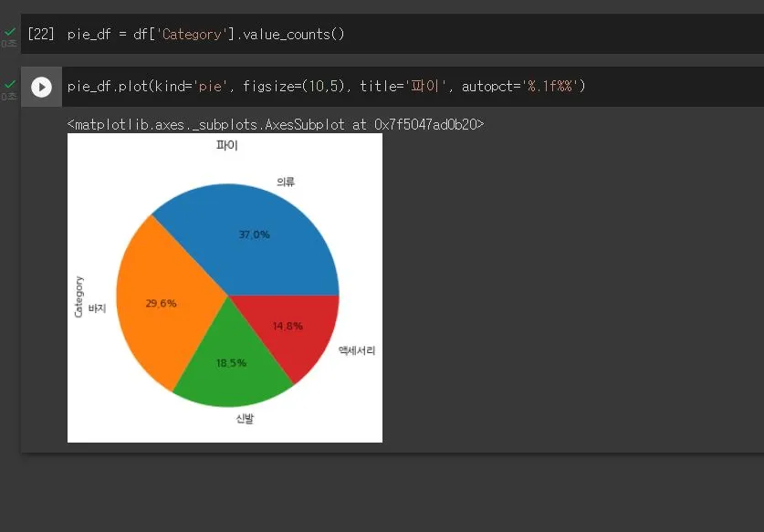Click the '액세서리' slice label
The height and width of the screenshot is (532, 764).
point(357,350)
